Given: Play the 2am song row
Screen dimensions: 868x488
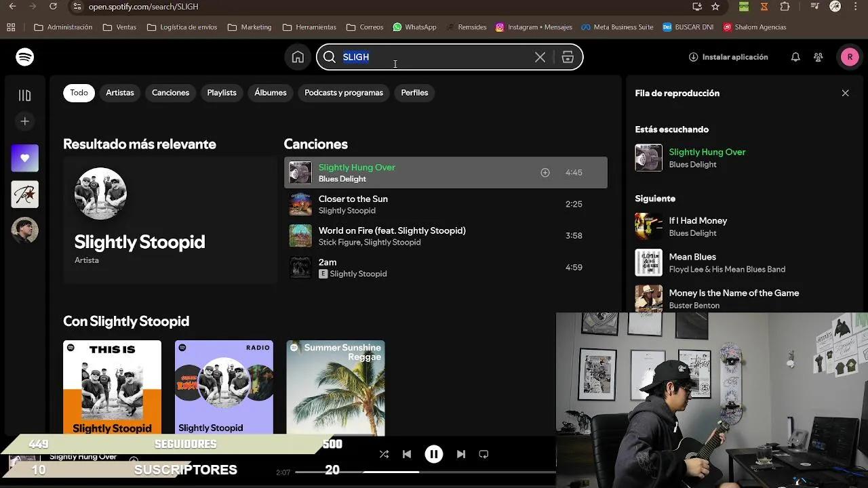Looking at the screenshot, I should click(446, 268).
